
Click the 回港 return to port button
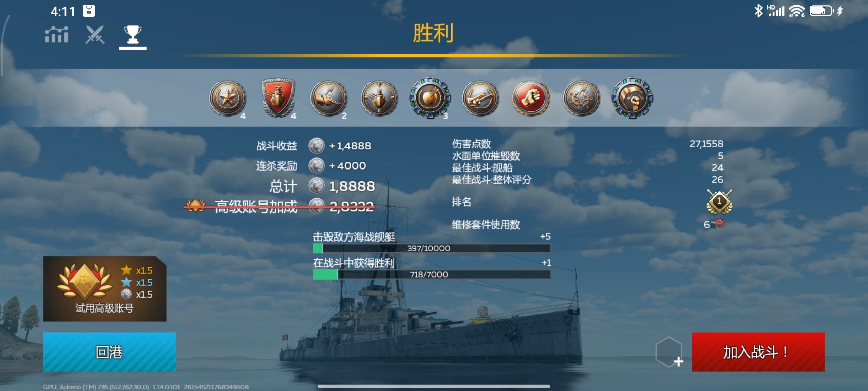pos(110,352)
